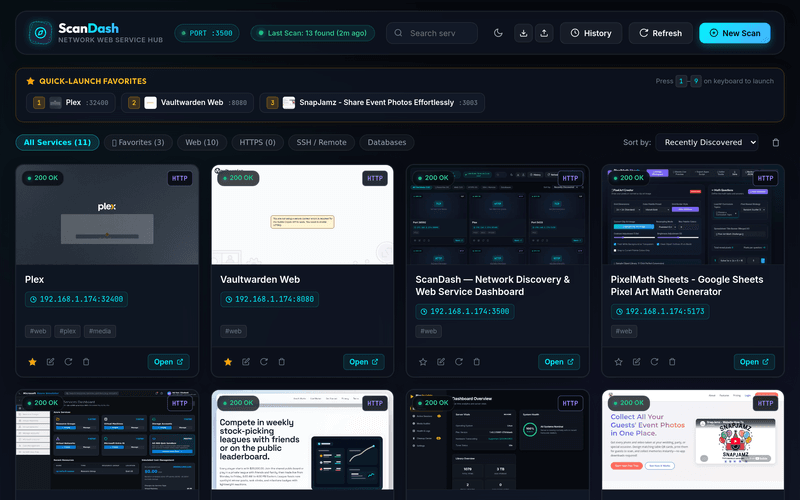
Task: Select the All Services (11) tab
Action: 57,142
